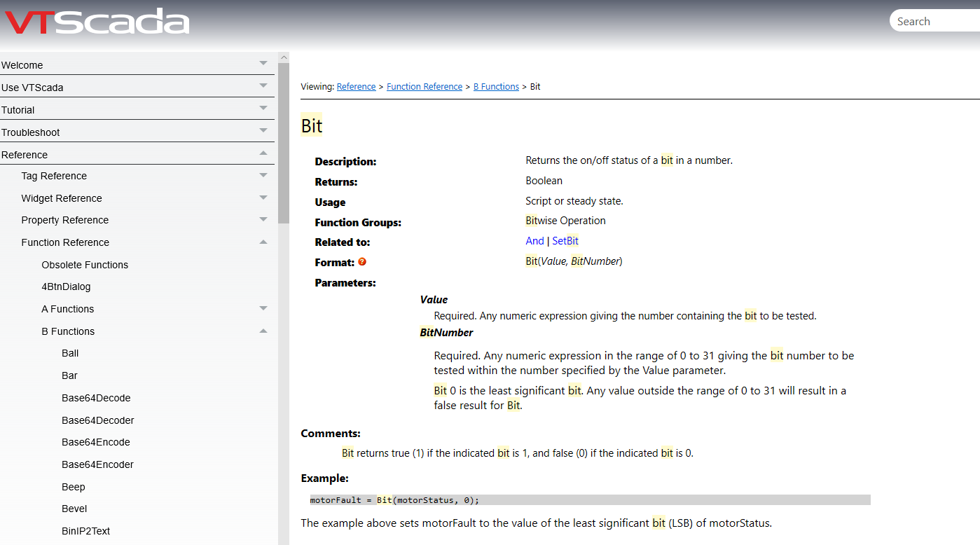Click the Format help question icon
Image resolution: width=980 pixels, height=545 pixels.
pos(362,262)
